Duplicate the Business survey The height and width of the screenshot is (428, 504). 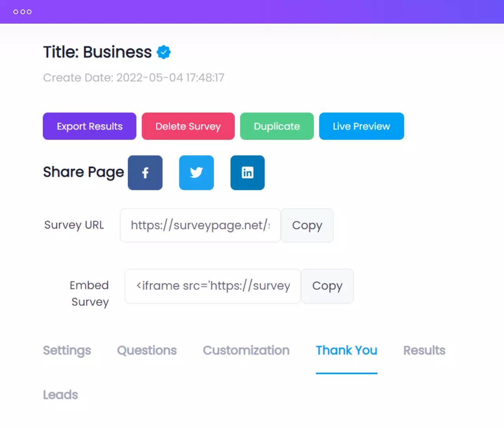coord(276,126)
